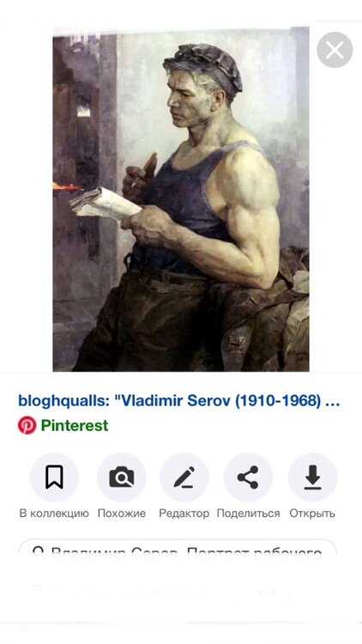Tap the bookmark icon to save to collection

tap(54, 477)
